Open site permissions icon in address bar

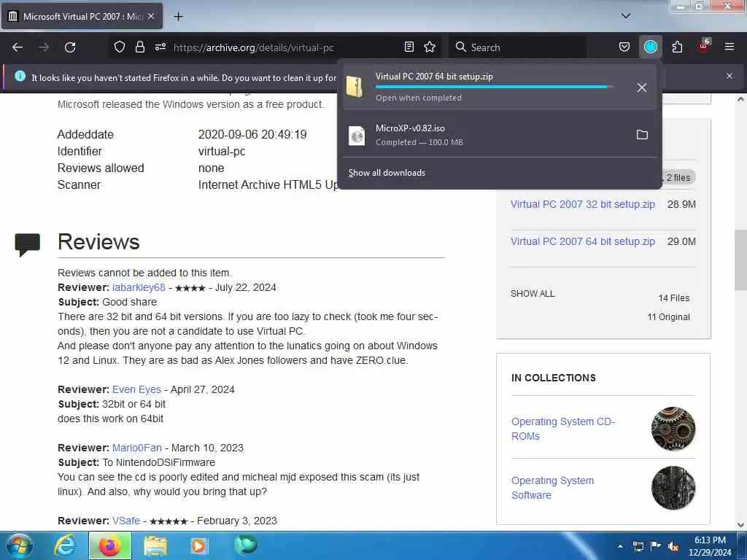pyautogui.click(x=160, y=47)
